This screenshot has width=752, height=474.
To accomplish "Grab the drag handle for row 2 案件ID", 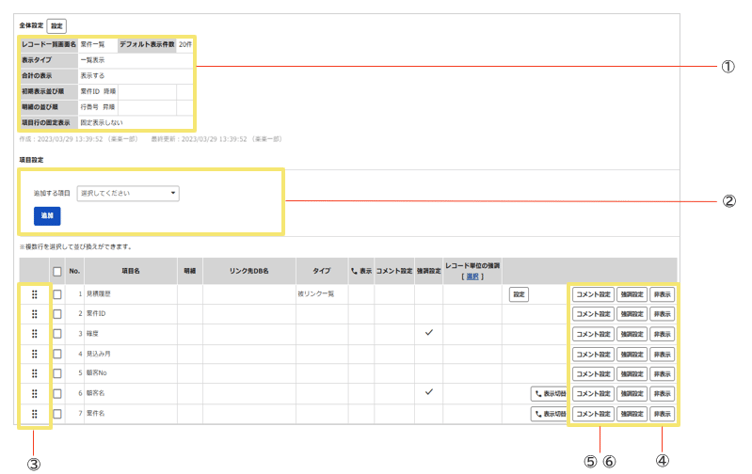I will coord(35,314).
